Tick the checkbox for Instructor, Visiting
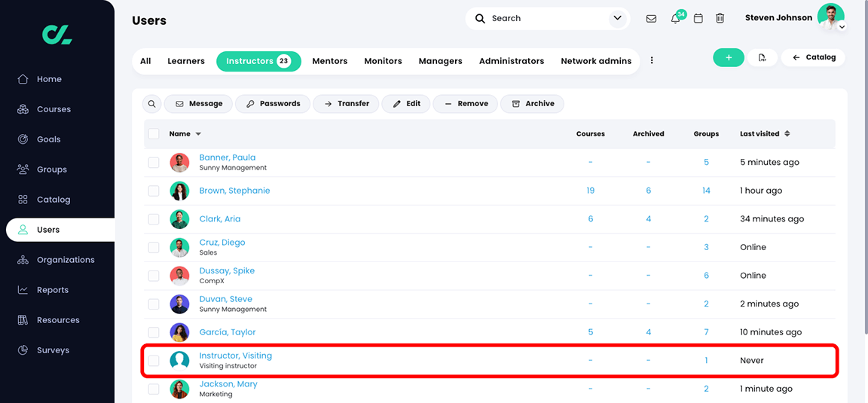 [x=154, y=360]
